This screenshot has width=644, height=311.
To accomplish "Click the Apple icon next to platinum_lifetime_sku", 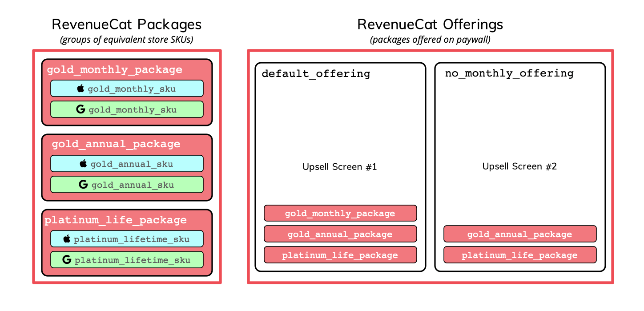I will (67, 239).
